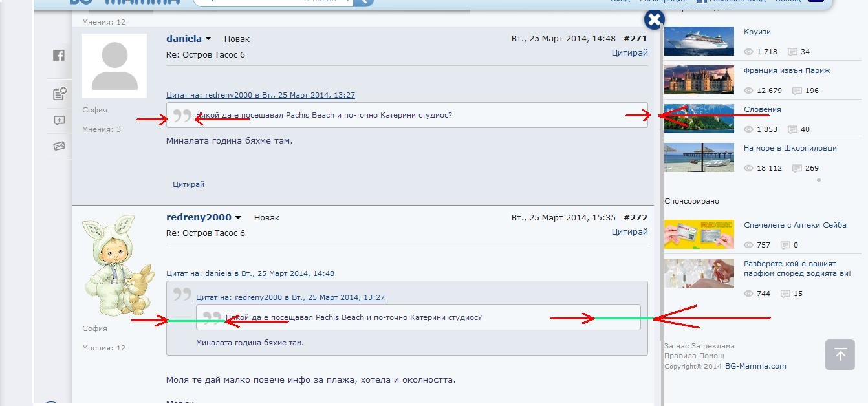Open the Спечелете с Аптеки Сейба sponsored link
The image size is (868, 406).
pyautogui.click(x=795, y=225)
